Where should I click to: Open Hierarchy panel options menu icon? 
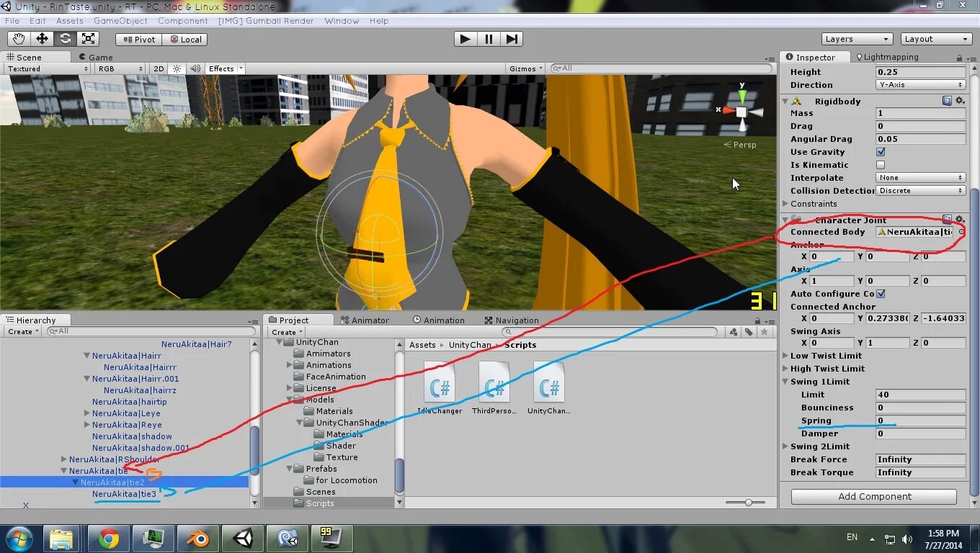coord(252,321)
